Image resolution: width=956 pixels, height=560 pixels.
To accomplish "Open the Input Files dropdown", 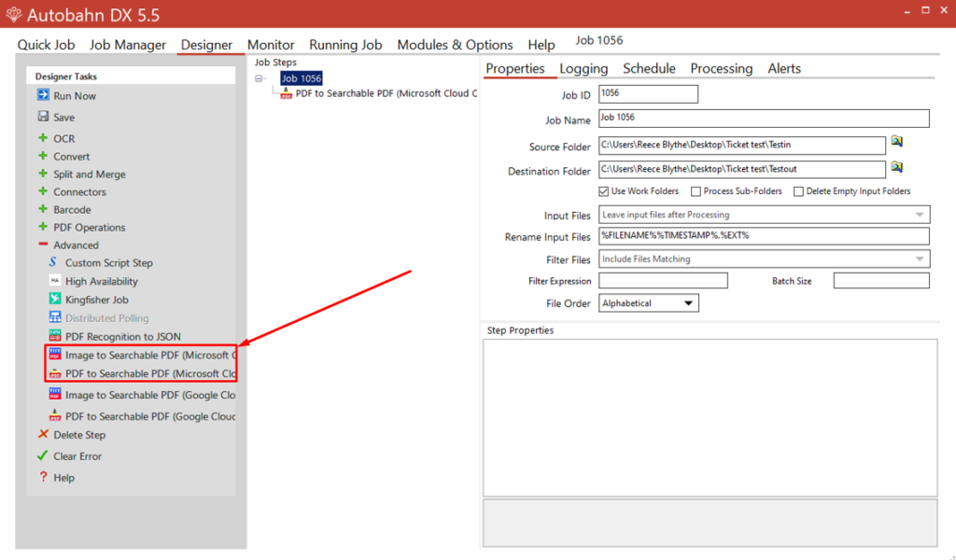I will point(920,216).
